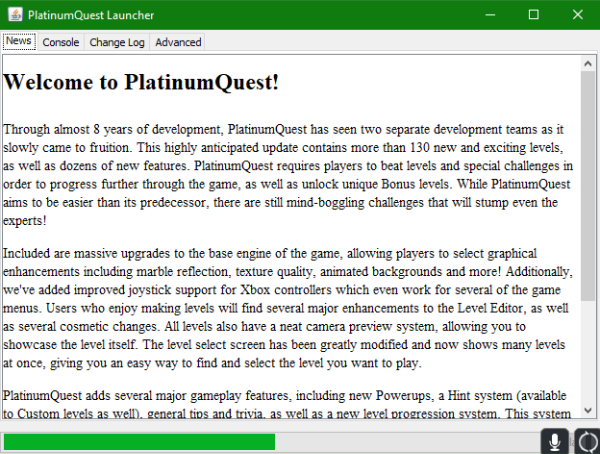Click the circular refresh arrows icon
Viewport: 600px width, 454px height.
tap(586, 441)
